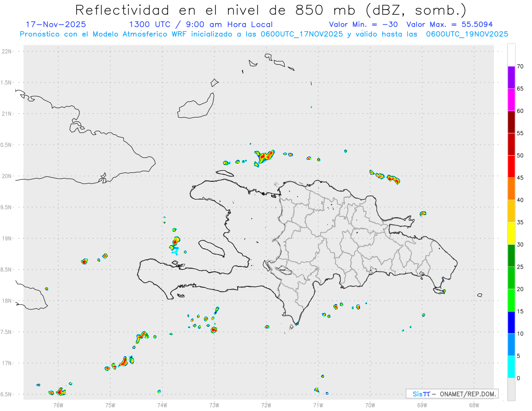Viewport: 532px width, 411px height.
Task: Click the purple 65-70 dBZ color band
Action: (511, 78)
